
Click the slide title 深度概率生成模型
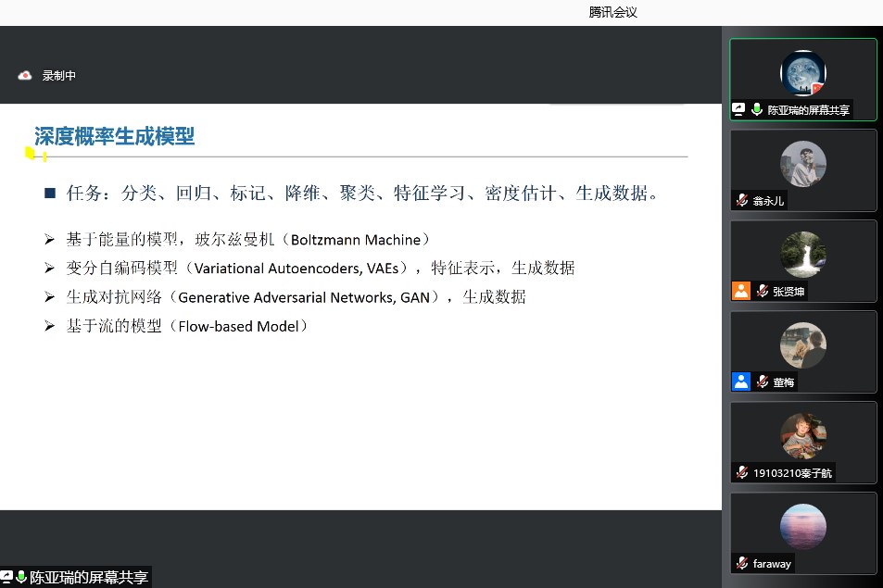point(114,136)
